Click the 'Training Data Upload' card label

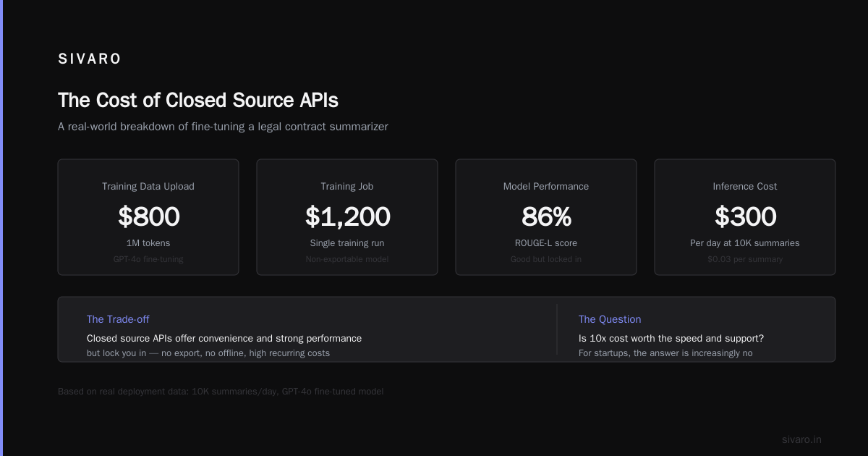click(x=148, y=186)
